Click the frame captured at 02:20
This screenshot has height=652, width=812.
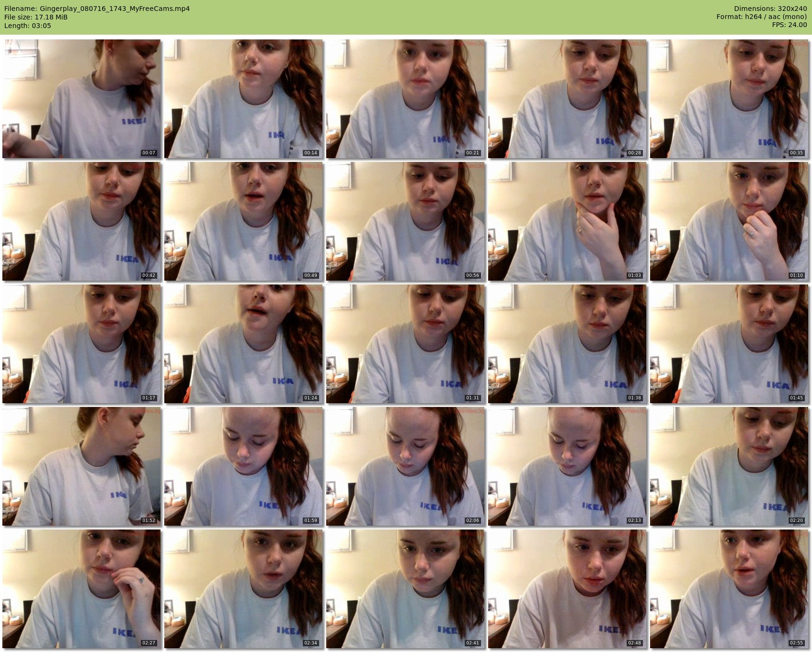[x=729, y=466]
